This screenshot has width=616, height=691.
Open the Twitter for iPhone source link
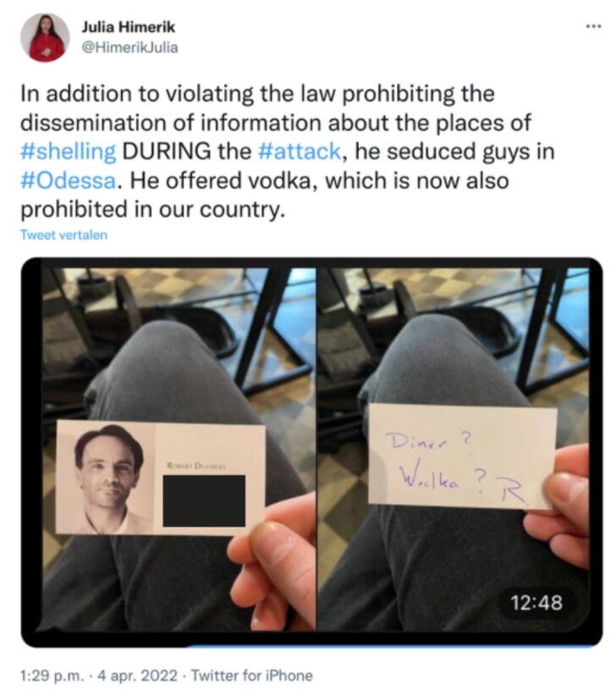tap(252, 675)
